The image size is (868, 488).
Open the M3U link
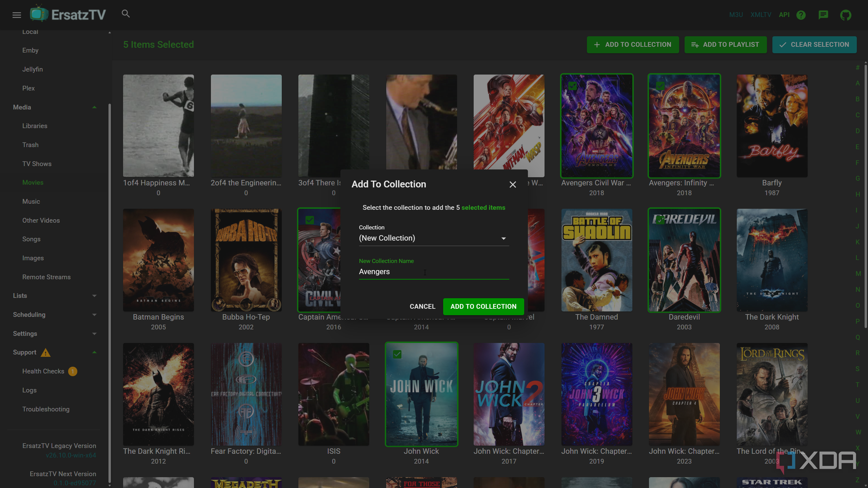pos(736,15)
